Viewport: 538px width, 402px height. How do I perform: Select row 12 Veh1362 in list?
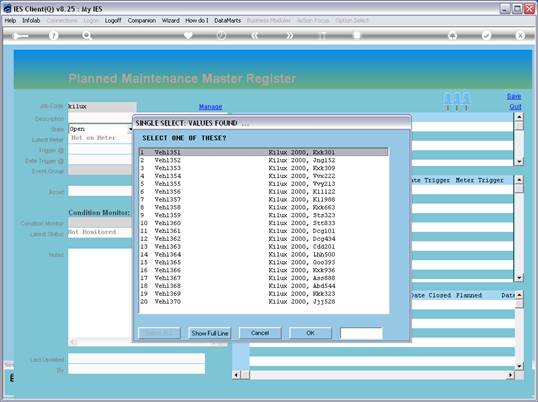coord(264,239)
